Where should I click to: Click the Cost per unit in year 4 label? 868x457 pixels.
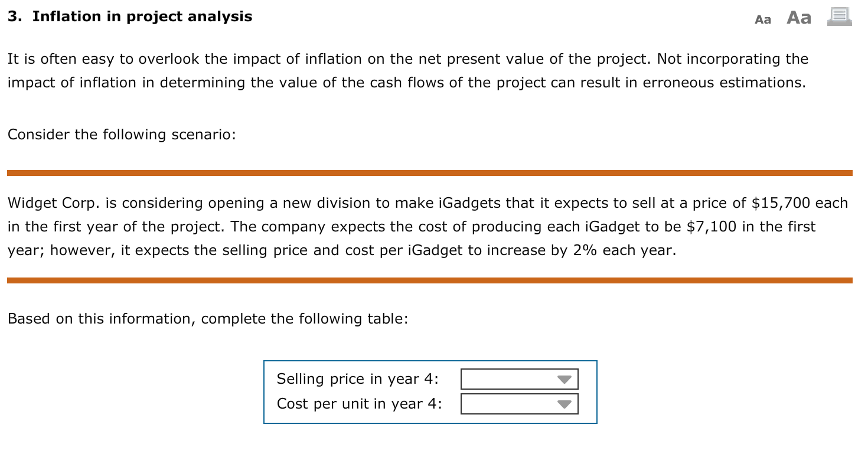point(358,404)
